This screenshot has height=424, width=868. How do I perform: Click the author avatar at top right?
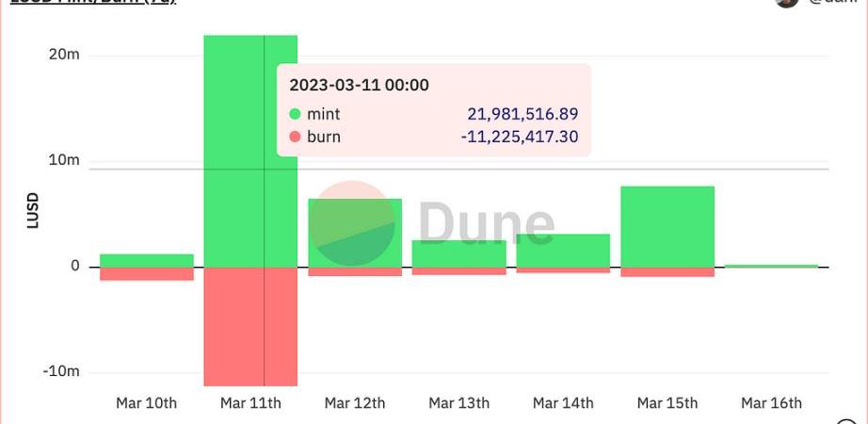pyautogui.click(x=787, y=2)
